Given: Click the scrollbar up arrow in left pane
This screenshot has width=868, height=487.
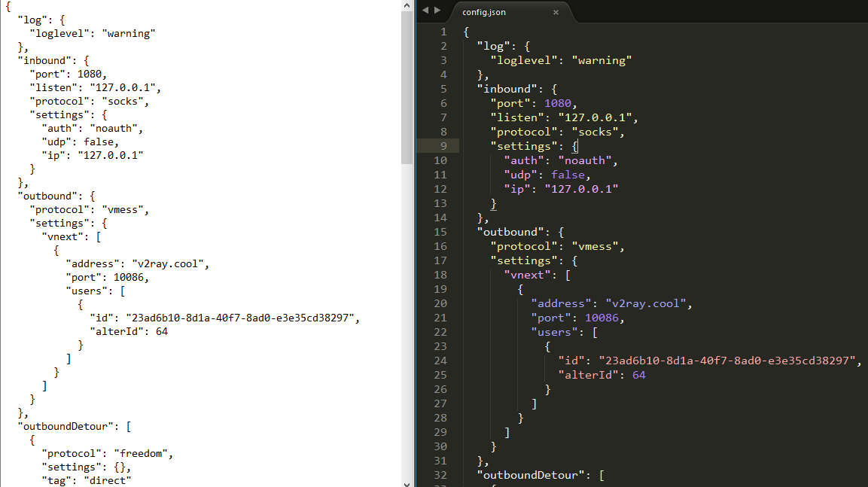Looking at the screenshot, I should click(x=407, y=5).
